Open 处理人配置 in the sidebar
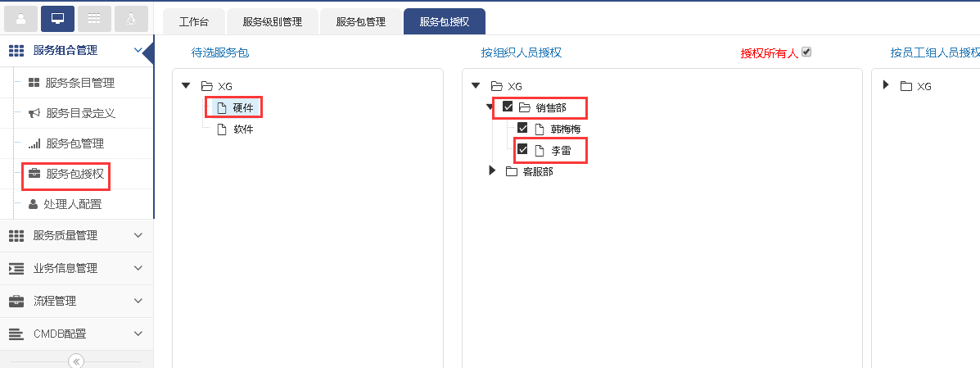Viewport: 980px width, 368px height. (x=72, y=204)
